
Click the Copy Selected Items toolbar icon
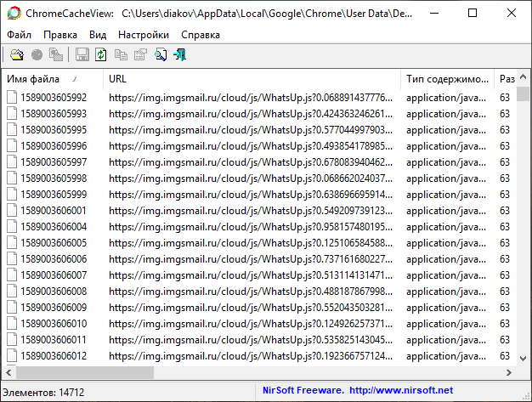tap(121, 54)
